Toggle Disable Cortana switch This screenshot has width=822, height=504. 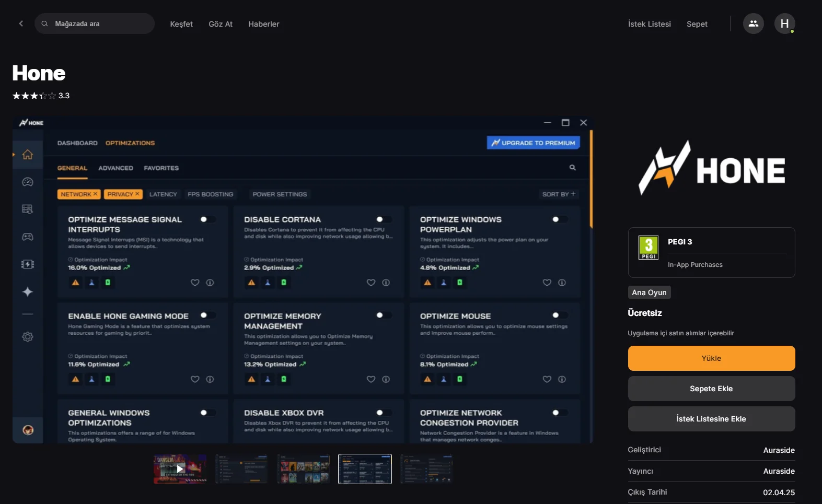pos(384,219)
